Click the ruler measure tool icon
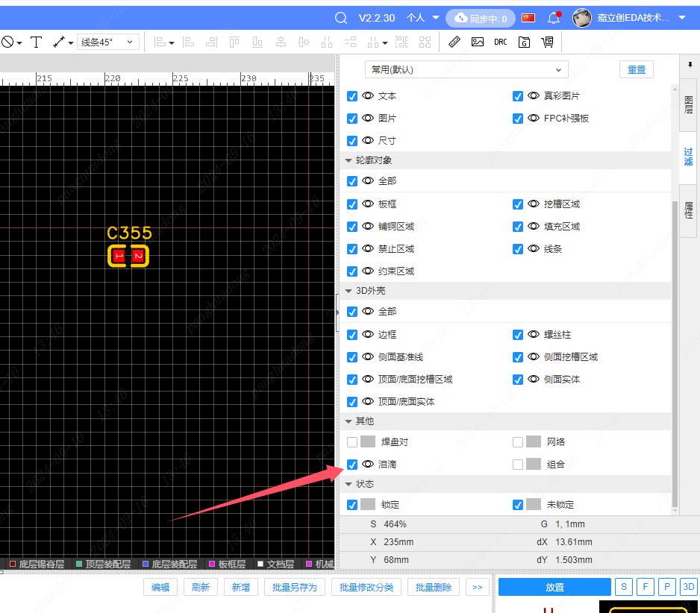The height and width of the screenshot is (613, 700). click(x=454, y=43)
